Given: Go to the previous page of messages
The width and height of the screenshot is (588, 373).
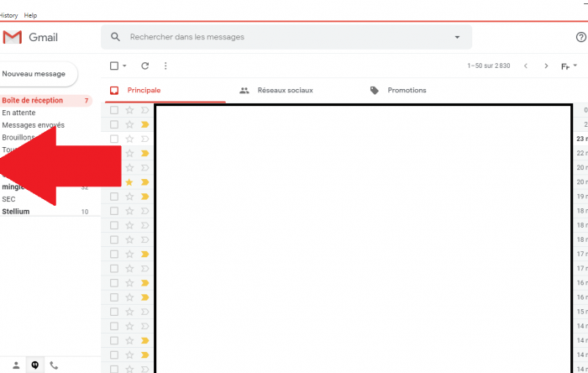Looking at the screenshot, I should click(x=525, y=66).
